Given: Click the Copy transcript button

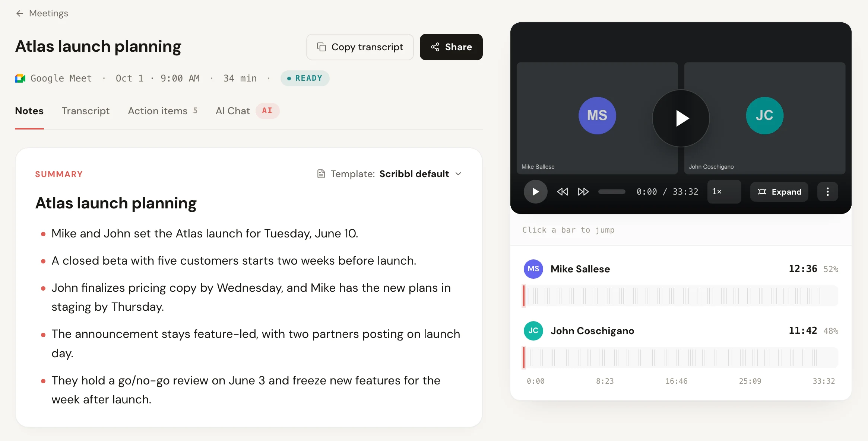Looking at the screenshot, I should click(x=360, y=47).
